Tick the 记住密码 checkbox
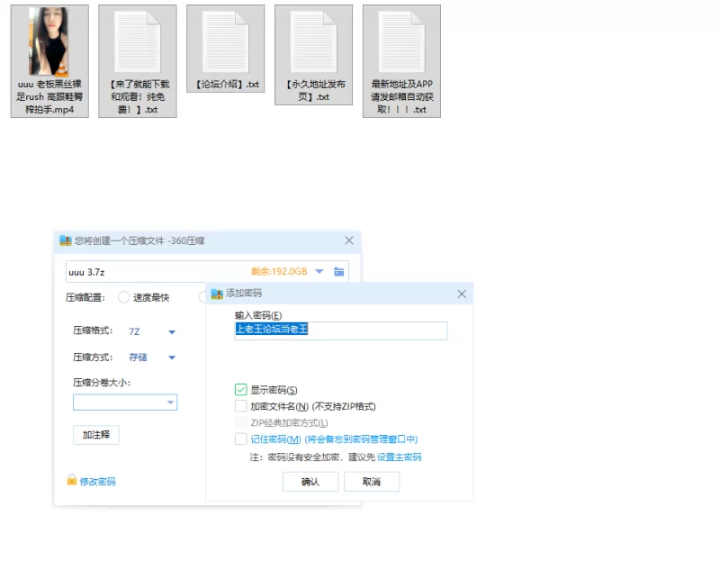This screenshot has height=588, width=720. 240,439
